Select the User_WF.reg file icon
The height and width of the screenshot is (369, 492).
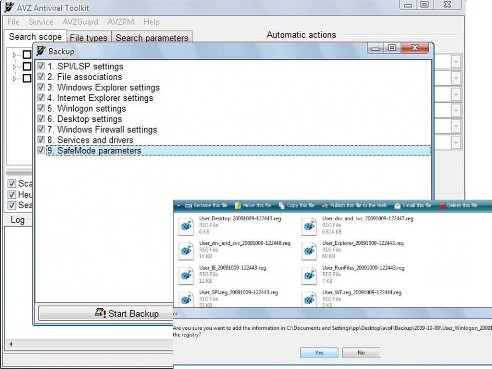pyautogui.click(x=309, y=299)
